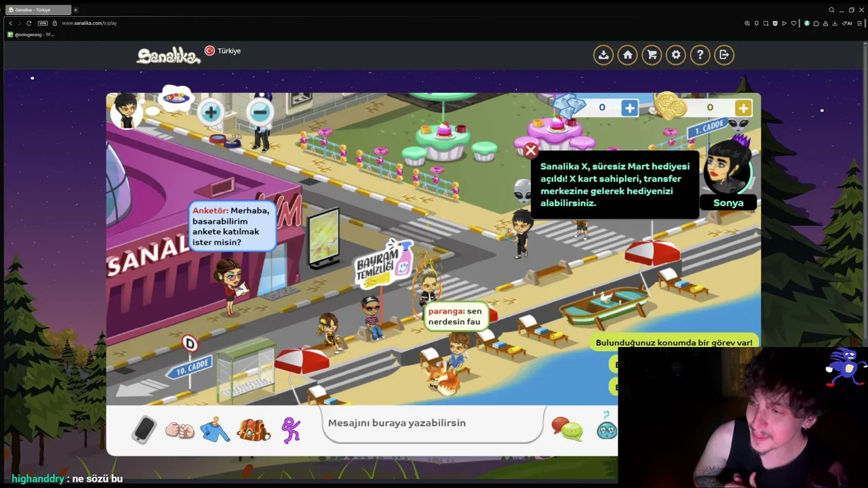
Task: Click the Sanalika logo
Action: pyautogui.click(x=168, y=56)
